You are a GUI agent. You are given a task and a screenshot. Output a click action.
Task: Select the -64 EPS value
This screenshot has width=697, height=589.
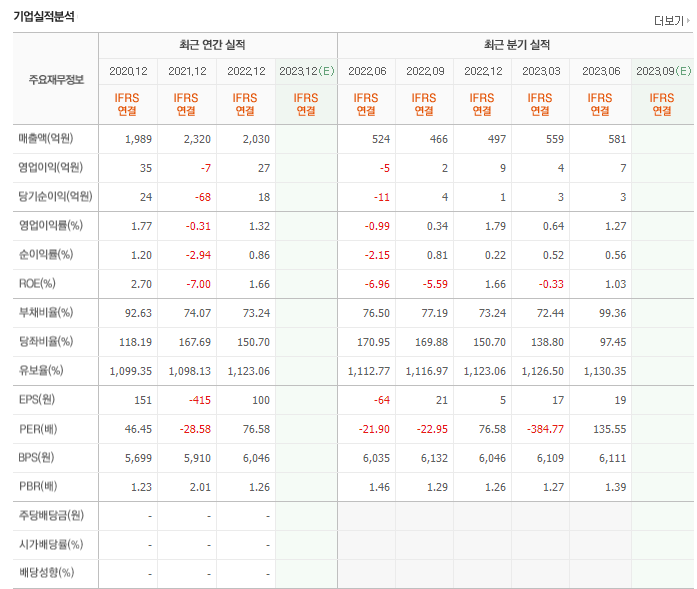(382, 400)
